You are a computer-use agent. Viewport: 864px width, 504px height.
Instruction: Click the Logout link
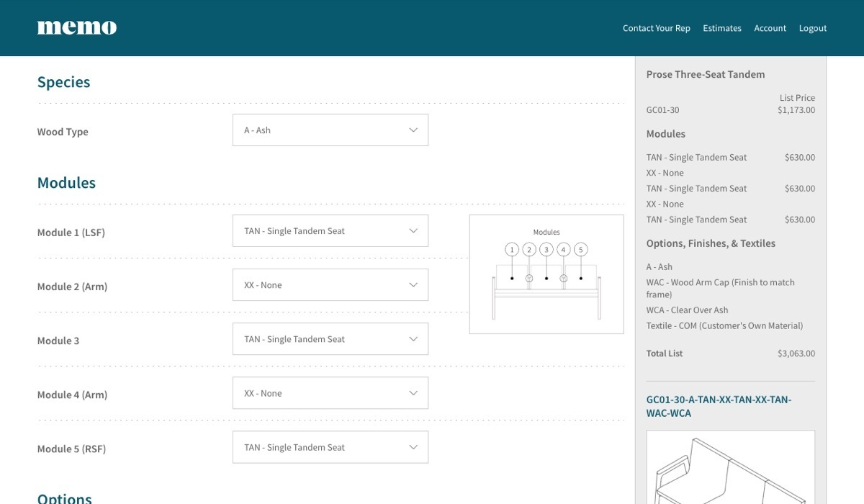click(x=812, y=28)
